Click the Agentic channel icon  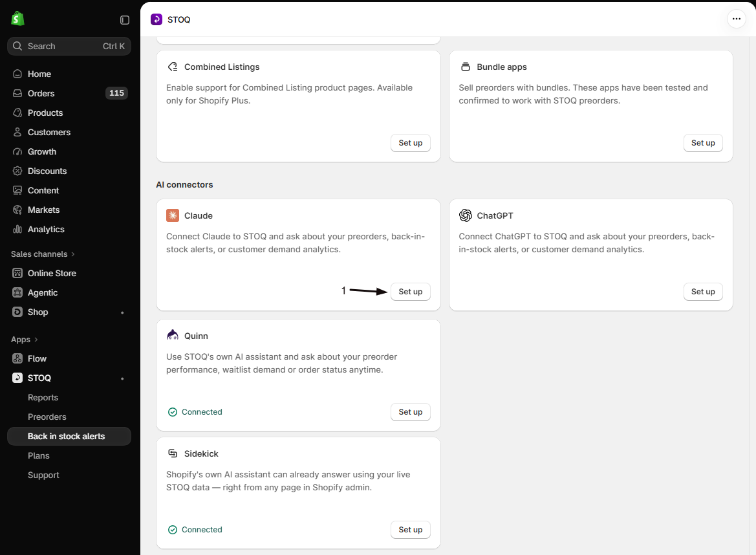coord(17,292)
